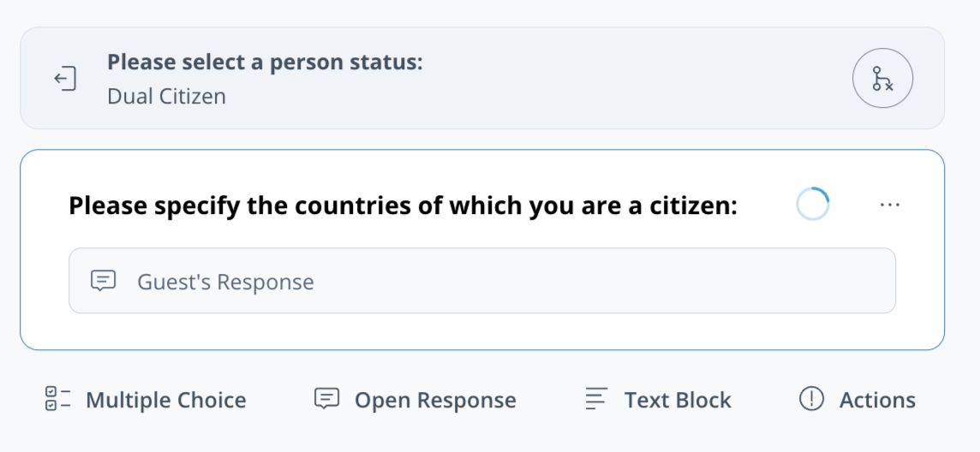Image resolution: width=980 pixels, height=452 pixels.
Task: Click the loading spinner circle
Action: pyautogui.click(x=812, y=205)
